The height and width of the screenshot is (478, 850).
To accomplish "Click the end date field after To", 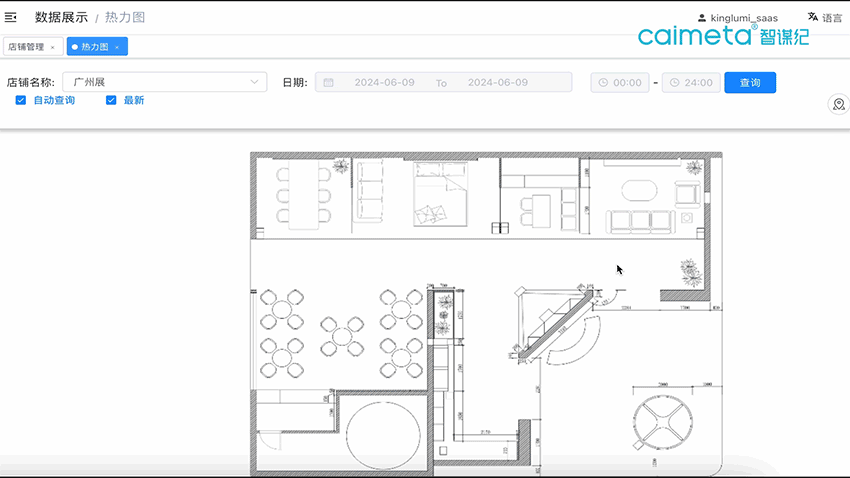I will 498,83.
